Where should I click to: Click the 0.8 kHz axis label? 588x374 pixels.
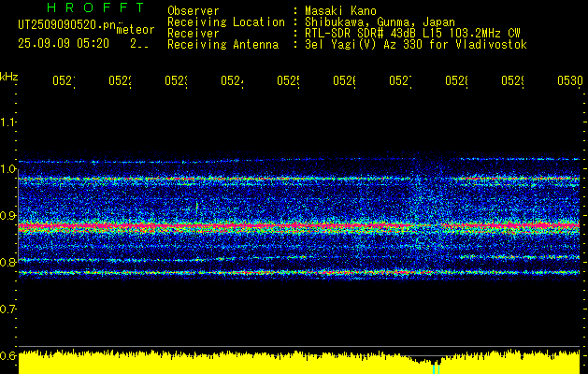[x=8, y=262]
